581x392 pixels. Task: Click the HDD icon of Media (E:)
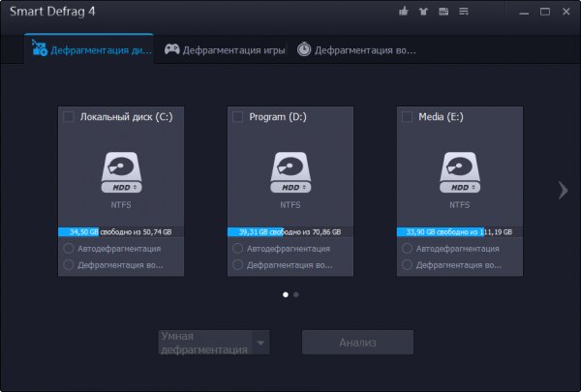pyautogui.click(x=460, y=172)
